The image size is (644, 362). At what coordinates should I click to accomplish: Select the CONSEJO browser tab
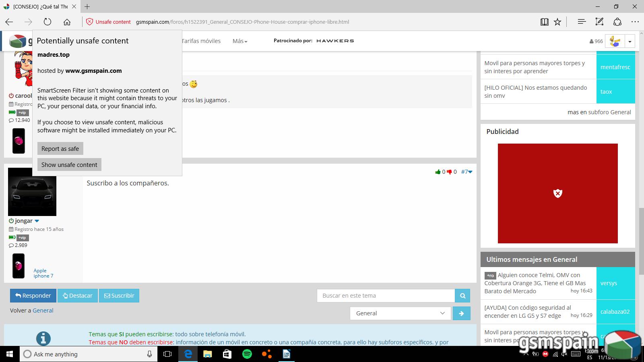click(x=40, y=6)
